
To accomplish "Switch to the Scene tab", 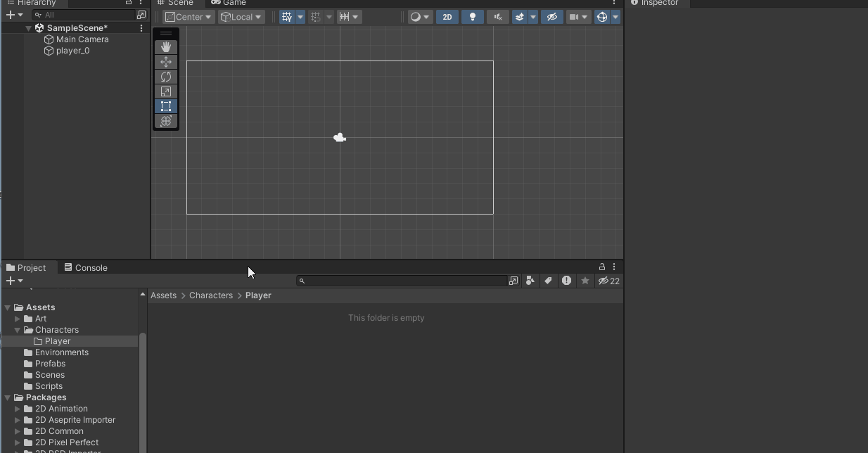I will click(x=176, y=3).
